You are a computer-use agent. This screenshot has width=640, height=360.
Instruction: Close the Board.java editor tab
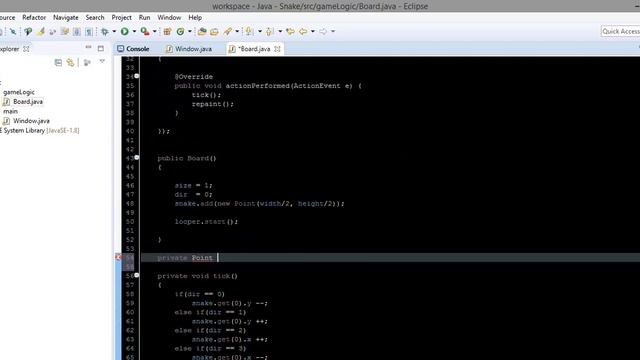click(277, 49)
